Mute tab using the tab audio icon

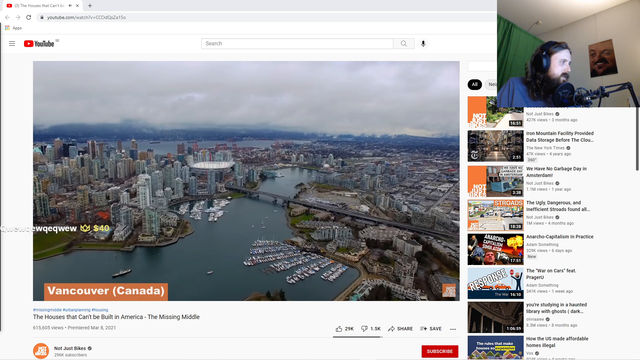coord(70,6)
